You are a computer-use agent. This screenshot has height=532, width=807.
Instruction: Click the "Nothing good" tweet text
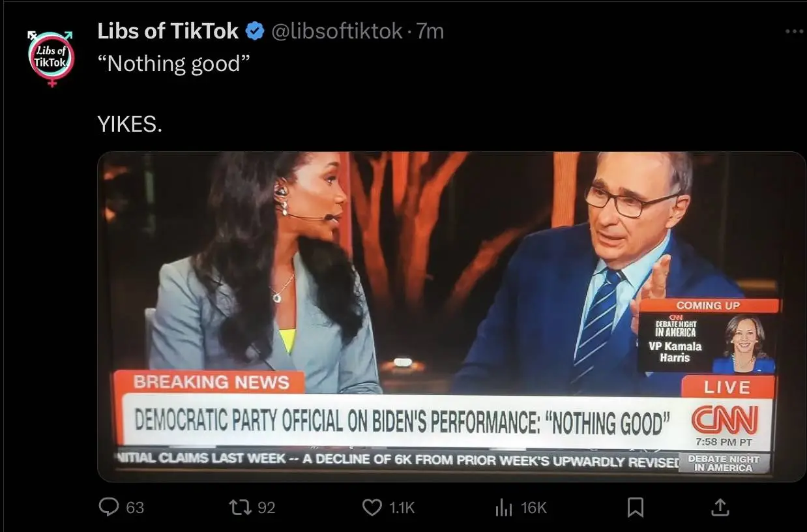(173, 64)
